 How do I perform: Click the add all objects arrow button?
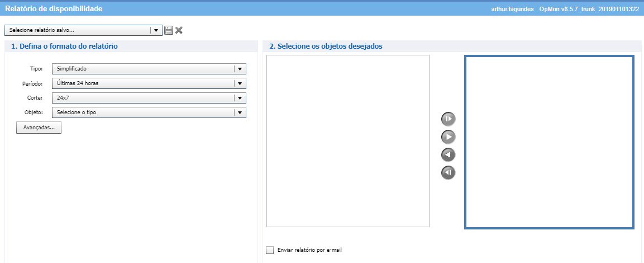(448, 119)
